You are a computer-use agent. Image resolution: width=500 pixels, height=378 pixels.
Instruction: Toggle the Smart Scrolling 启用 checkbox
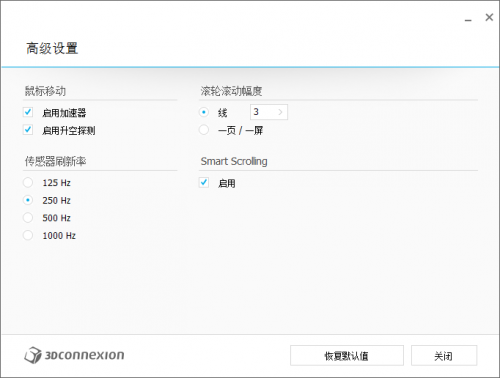pyautogui.click(x=204, y=182)
